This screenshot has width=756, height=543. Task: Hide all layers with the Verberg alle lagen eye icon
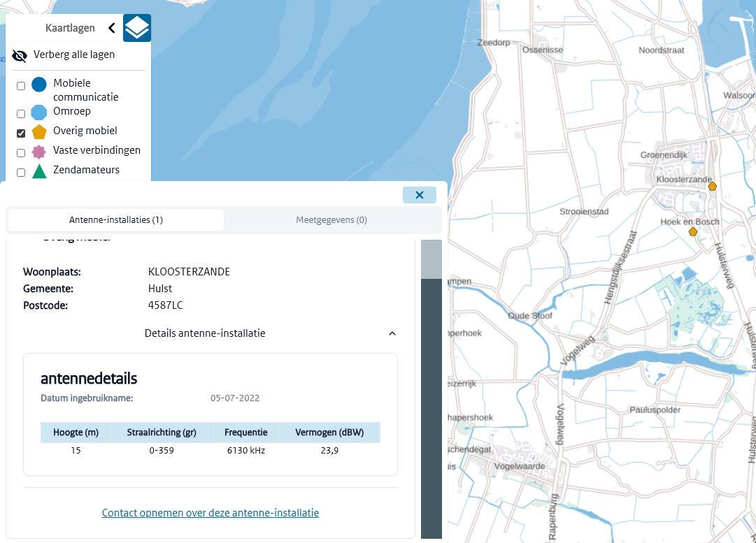pos(20,55)
